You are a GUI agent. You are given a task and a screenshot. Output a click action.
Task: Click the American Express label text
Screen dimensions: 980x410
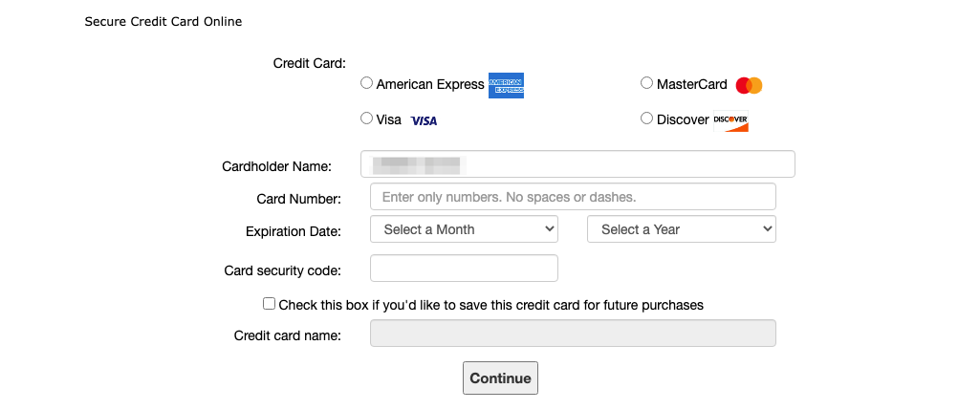(430, 84)
